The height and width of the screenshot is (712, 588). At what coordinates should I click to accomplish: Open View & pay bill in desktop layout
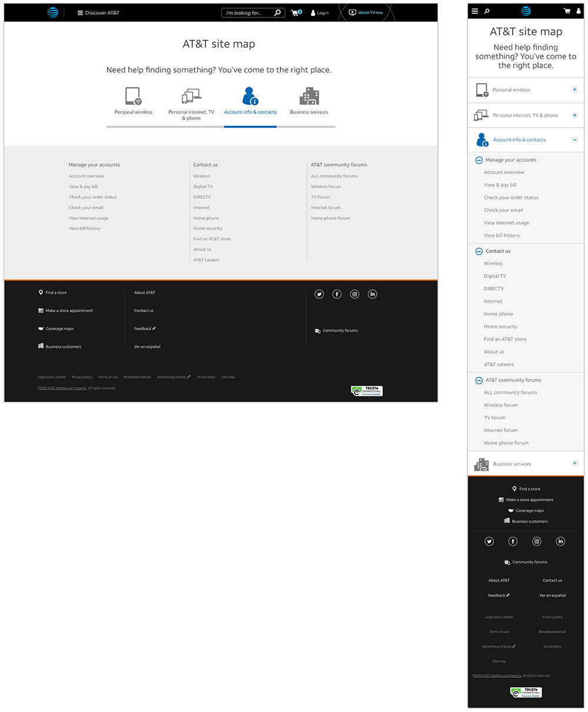click(83, 187)
